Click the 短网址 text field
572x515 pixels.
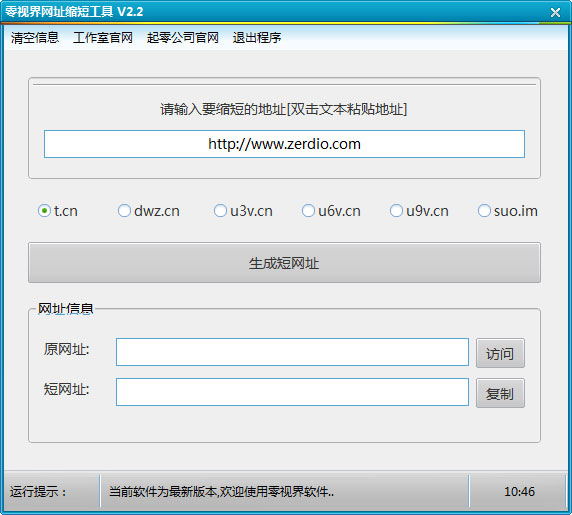(x=293, y=392)
